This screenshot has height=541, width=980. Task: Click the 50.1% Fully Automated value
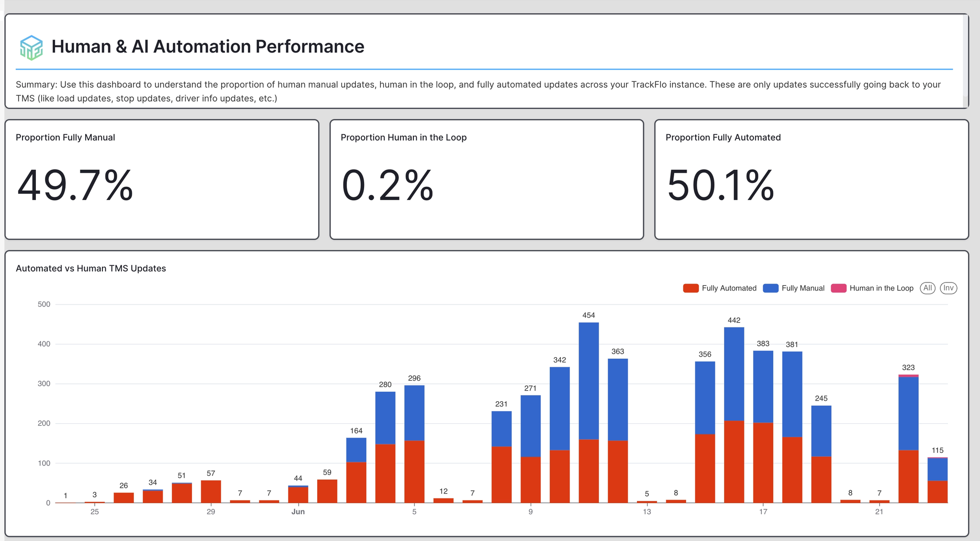(x=720, y=185)
